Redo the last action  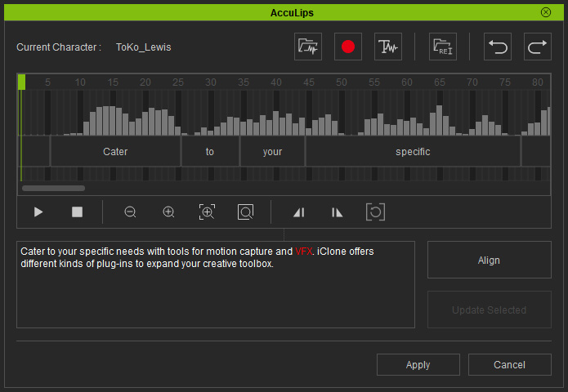pos(537,47)
